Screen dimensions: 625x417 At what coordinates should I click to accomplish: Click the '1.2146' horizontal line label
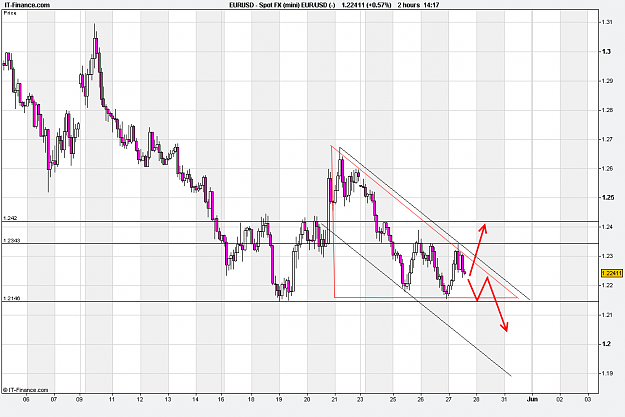(11, 298)
